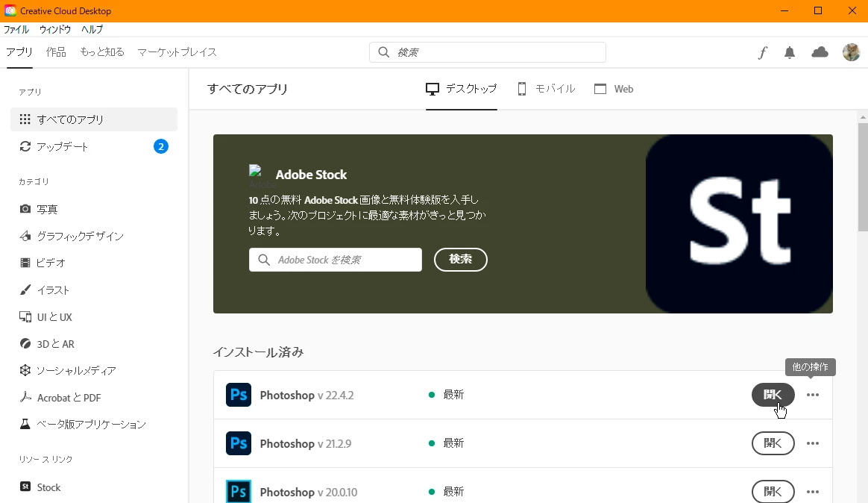The height and width of the screenshot is (503, 868).
Task: Select the ソーシャルメディア category
Action: coord(68,371)
